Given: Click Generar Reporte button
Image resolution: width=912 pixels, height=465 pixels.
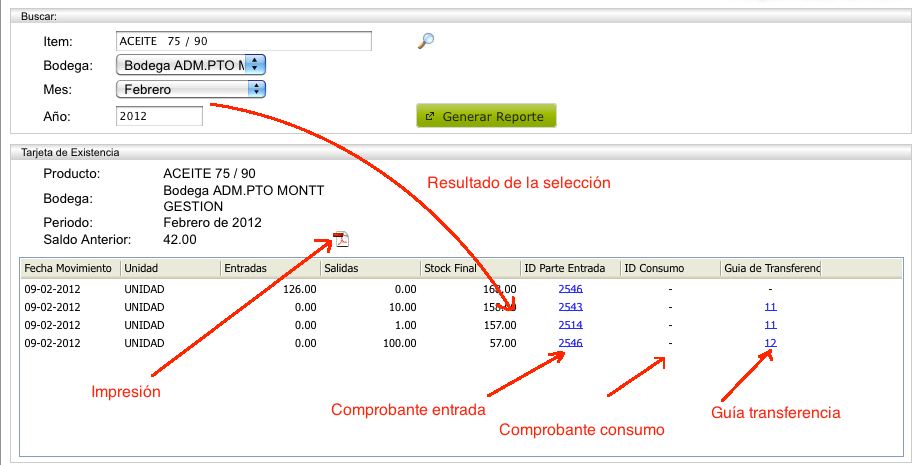Looking at the screenshot, I should tap(486, 116).
